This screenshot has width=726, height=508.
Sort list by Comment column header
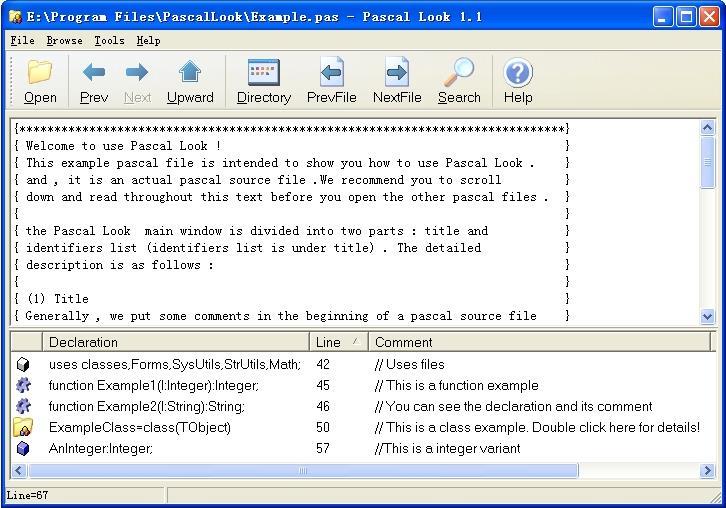click(x=539, y=342)
